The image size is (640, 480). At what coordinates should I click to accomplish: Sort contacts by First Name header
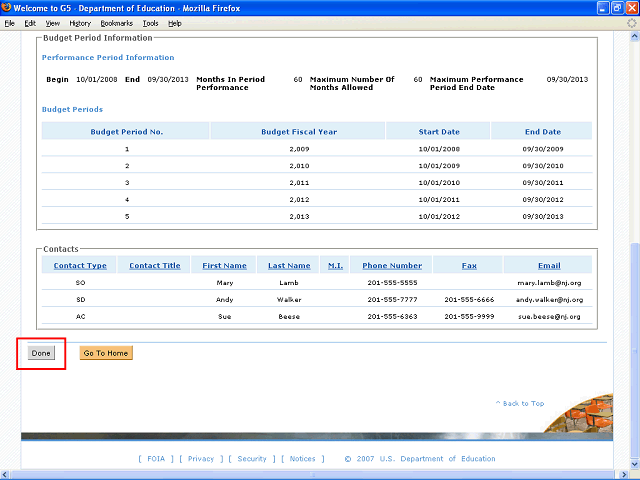[x=224, y=266]
